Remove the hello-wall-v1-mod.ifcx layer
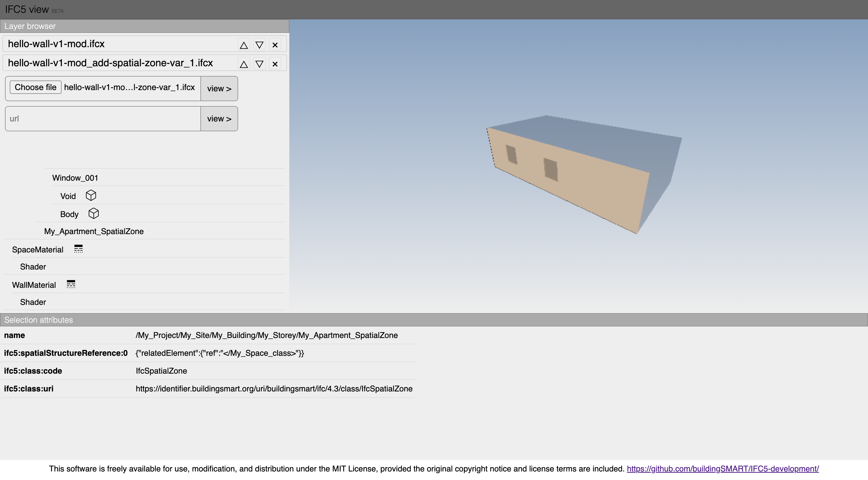 click(275, 44)
